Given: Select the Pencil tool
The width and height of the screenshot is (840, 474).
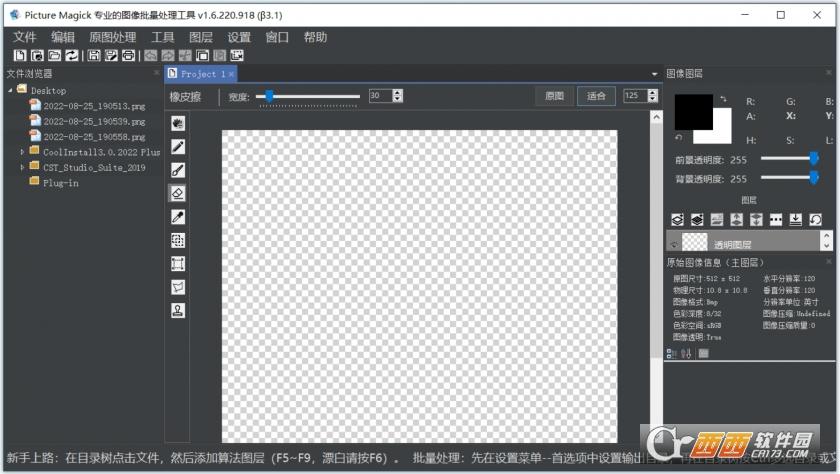Looking at the screenshot, I should (x=178, y=147).
